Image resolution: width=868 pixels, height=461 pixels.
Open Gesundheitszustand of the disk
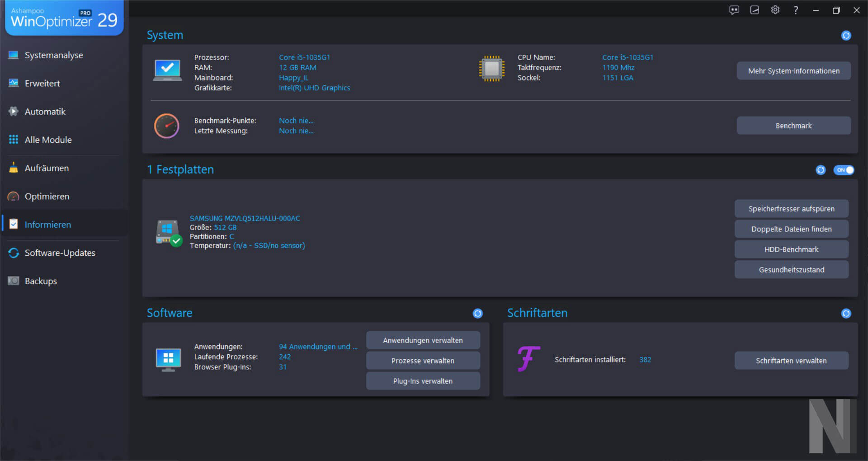coord(791,270)
